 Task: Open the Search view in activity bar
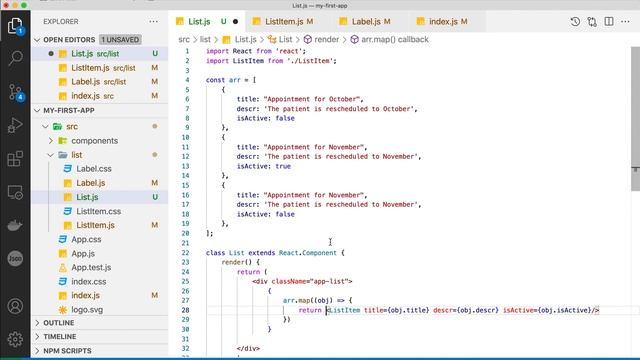15,58
